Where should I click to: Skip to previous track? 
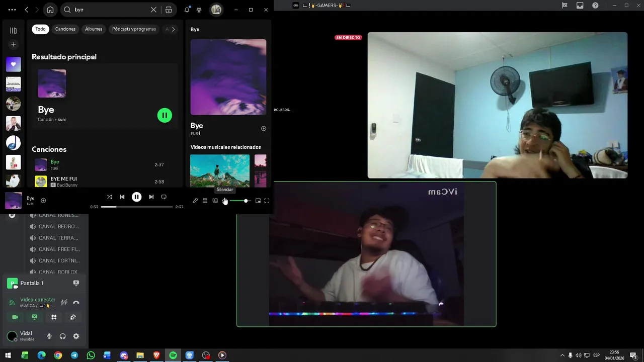122,197
